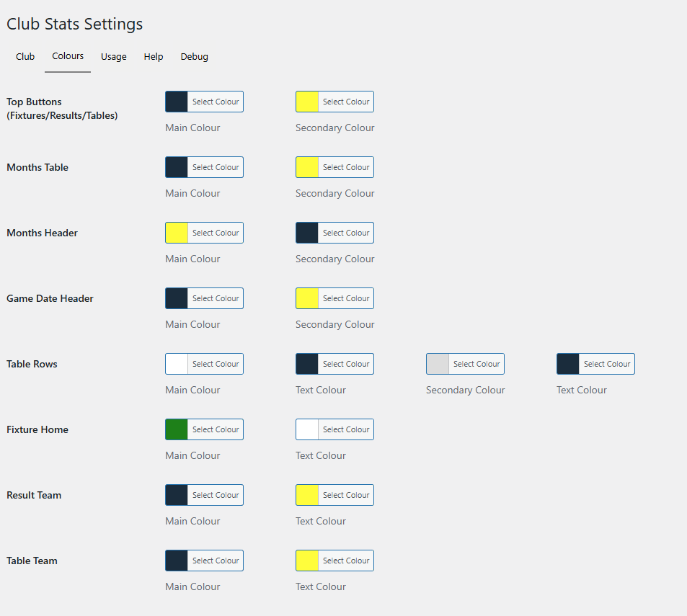Screen dimensions: 687x616
Task: Click Table Rows white Main Colour swatch
Action: (x=177, y=364)
